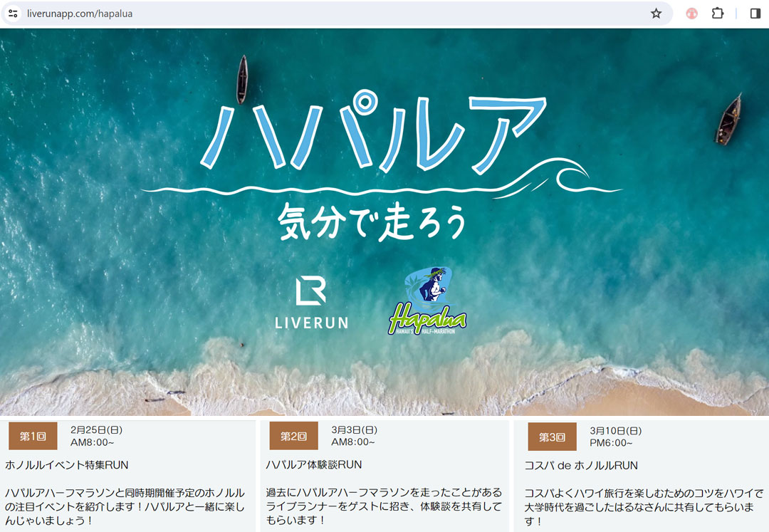Select the 第2回 badge
Screen dimensions: 769x532
pos(294,436)
